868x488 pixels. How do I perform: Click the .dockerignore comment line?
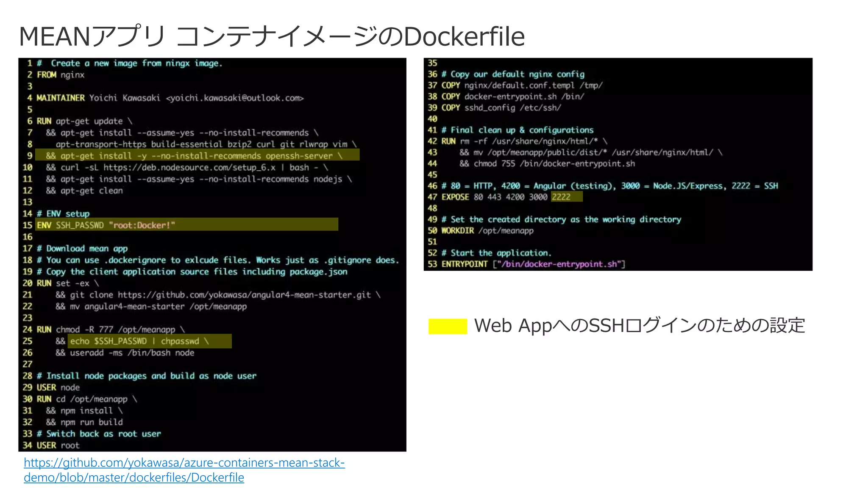(x=218, y=260)
